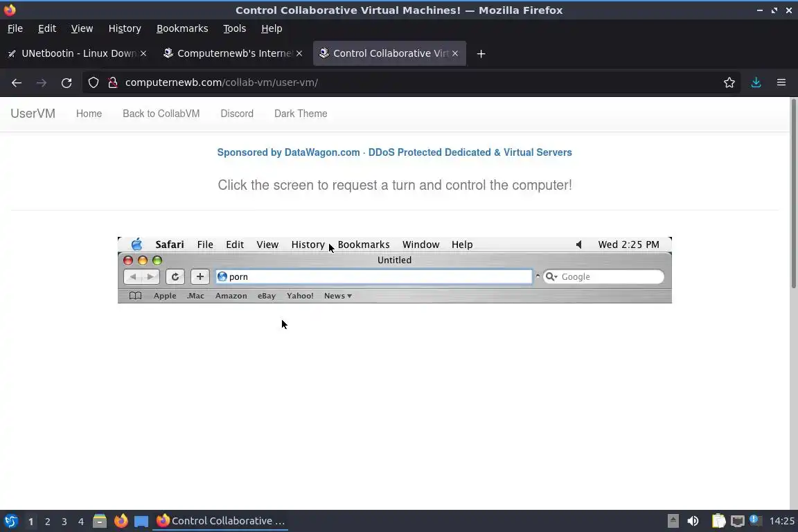
Task: Click the Safari address bar containing porn
Action: point(374,276)
